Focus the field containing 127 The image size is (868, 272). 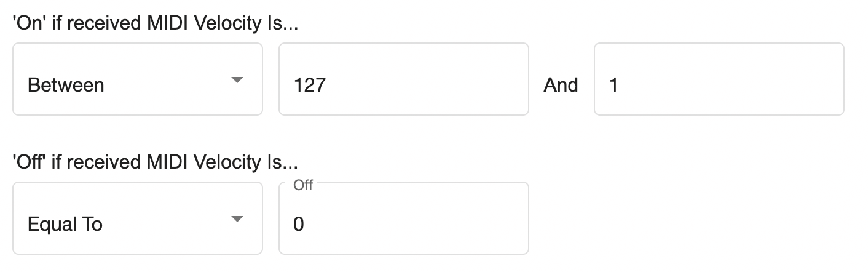coord(403,79)
